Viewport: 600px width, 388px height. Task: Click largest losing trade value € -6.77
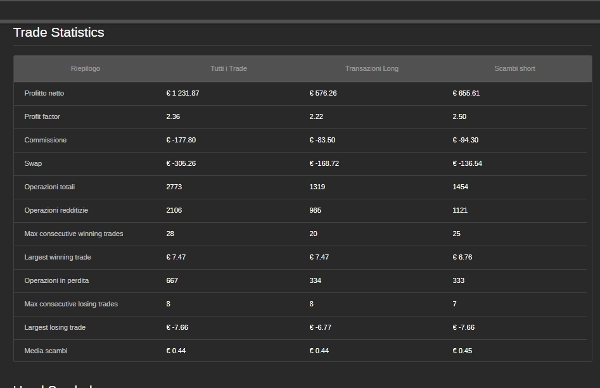(x=320, y=328)
